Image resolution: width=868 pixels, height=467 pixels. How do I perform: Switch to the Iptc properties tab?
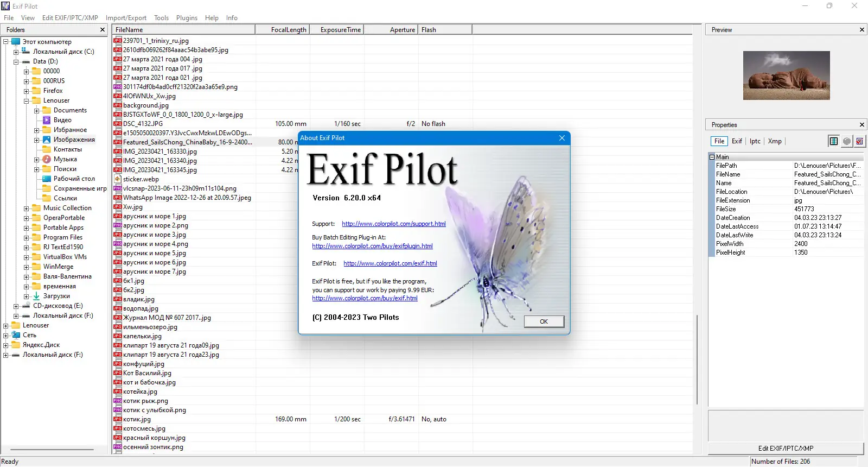[755, 141]
